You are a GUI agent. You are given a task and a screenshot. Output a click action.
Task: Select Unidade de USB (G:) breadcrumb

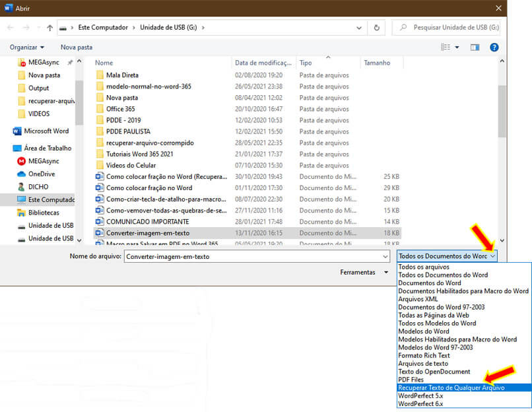[x=168, y=28]
